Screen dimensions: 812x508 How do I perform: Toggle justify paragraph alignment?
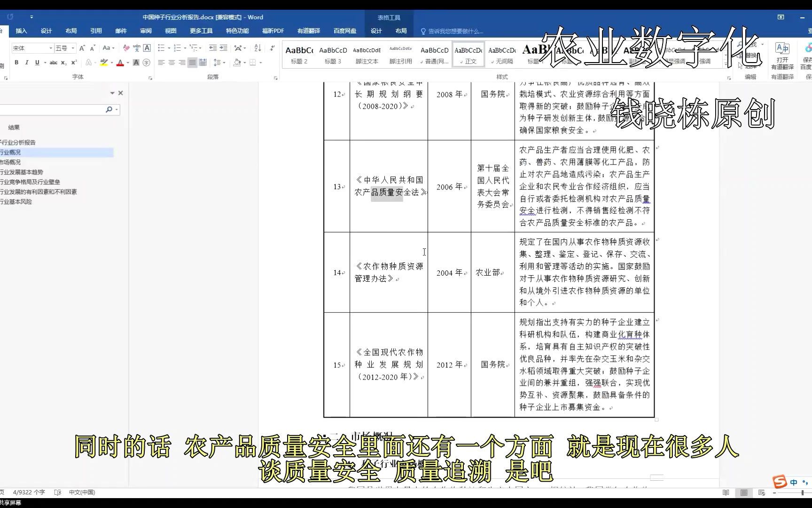coord(192,63)
